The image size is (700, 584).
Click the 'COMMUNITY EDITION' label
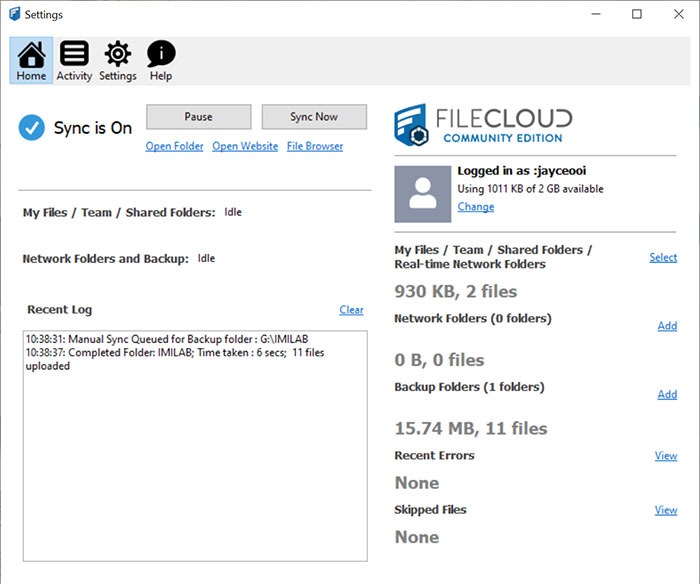click(503, 138)
